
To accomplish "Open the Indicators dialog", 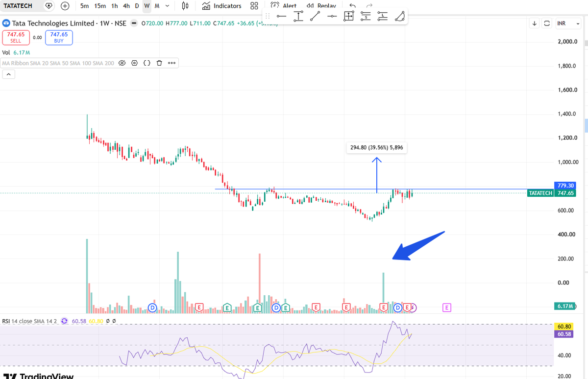I will [221, 6].
